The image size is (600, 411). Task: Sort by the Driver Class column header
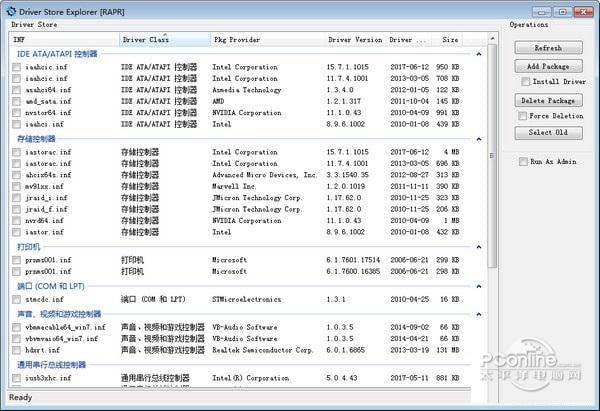point(165,39)
